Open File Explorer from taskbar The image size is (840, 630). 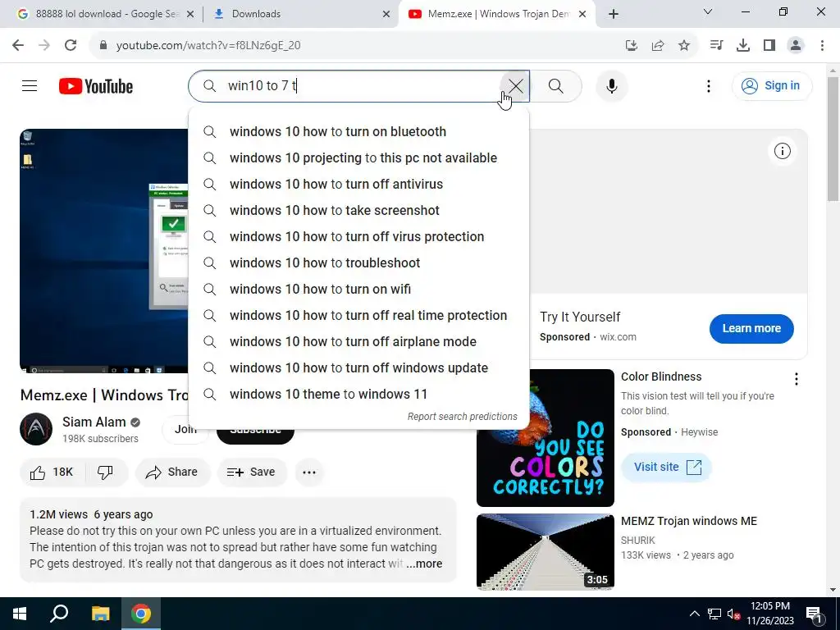(x=100, y=614)
